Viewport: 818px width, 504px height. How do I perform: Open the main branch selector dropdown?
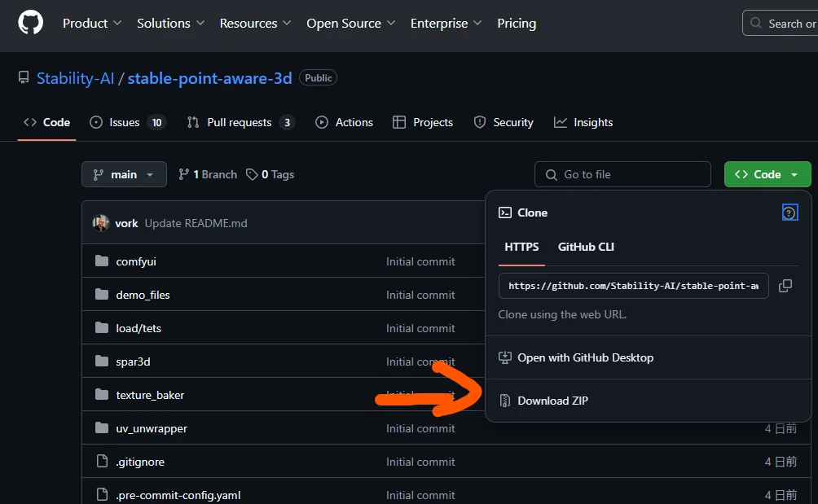pos(124,174)
